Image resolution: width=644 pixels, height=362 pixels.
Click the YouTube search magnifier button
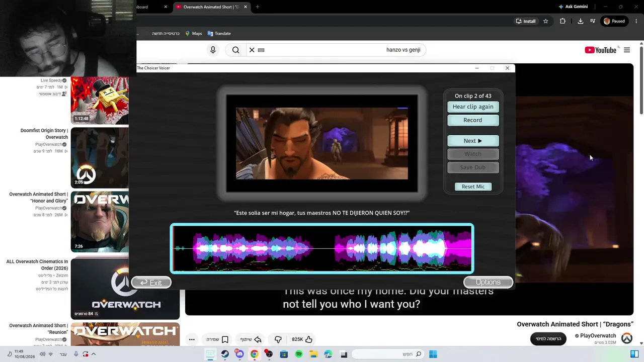click(x=235, y=50)
